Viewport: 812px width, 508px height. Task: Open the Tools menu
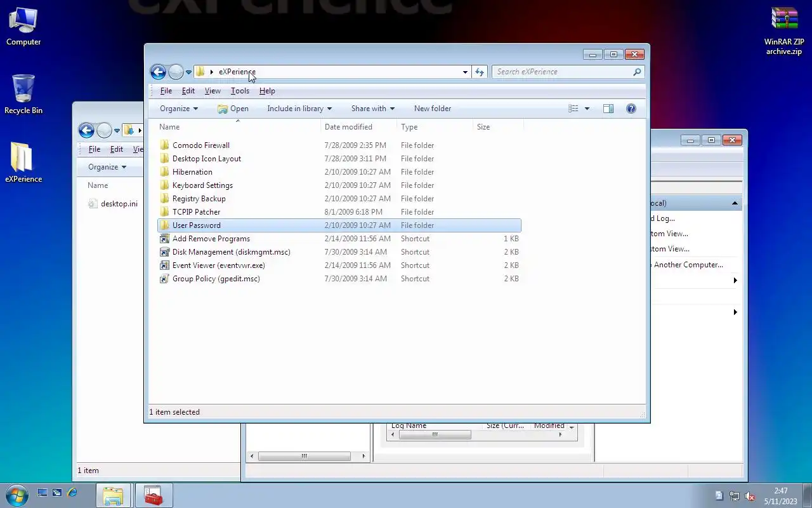[240, 91]
